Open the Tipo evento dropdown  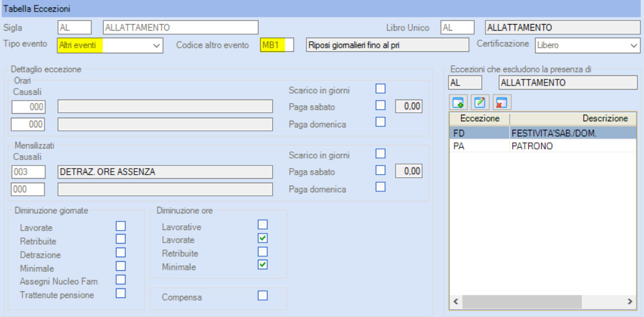click(156, 45)
